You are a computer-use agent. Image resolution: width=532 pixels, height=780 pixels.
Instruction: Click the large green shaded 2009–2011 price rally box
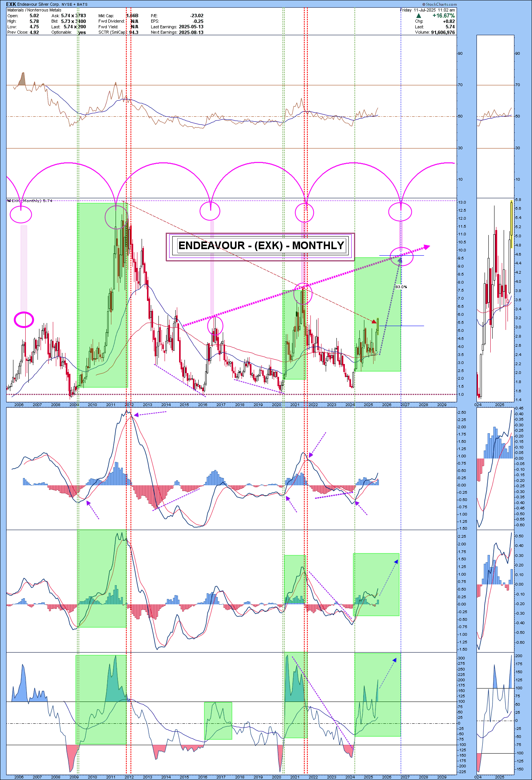point(102,295)
